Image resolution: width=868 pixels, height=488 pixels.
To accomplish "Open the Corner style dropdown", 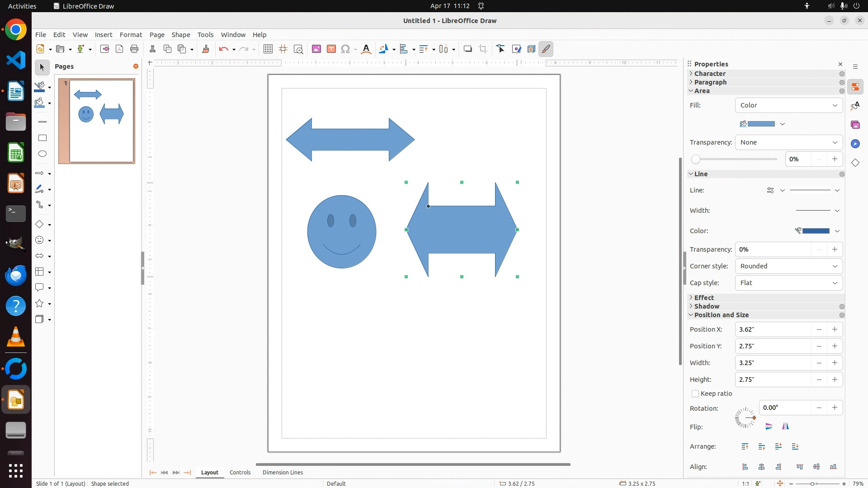I will click(x=789, y=266).
